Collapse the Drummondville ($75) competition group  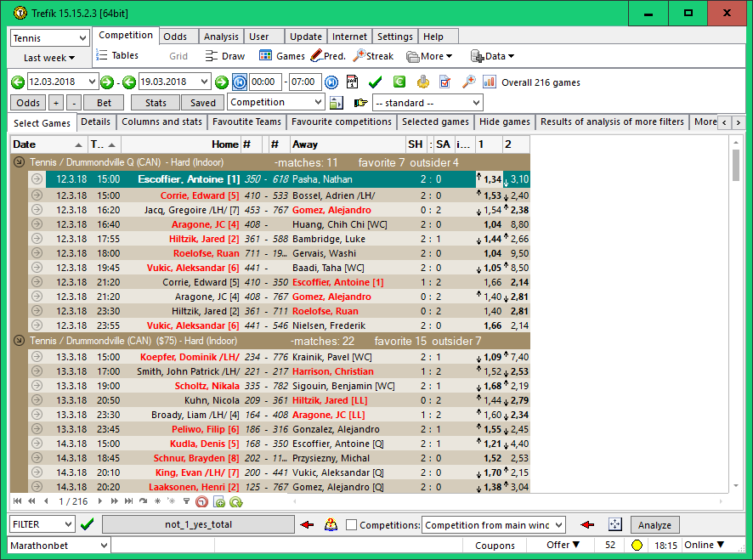click(x=19, y=341)
